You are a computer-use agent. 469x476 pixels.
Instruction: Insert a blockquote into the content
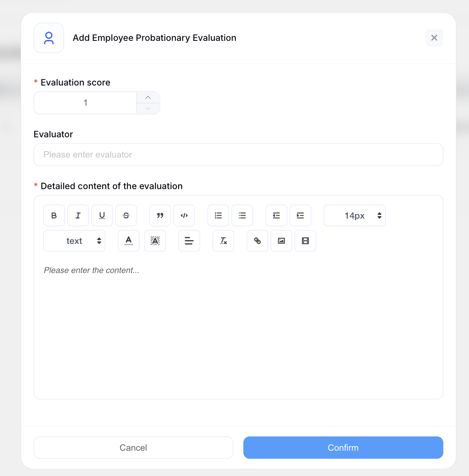[160, 215]
